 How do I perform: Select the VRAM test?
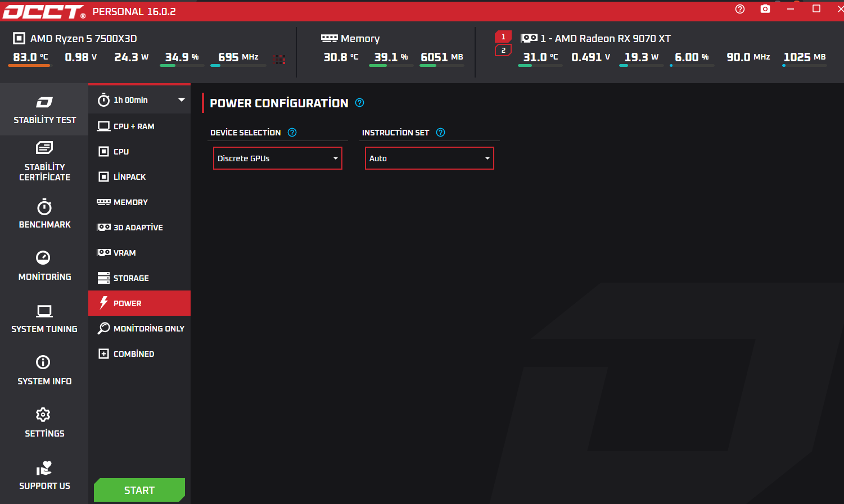click(x=139, y=253)
